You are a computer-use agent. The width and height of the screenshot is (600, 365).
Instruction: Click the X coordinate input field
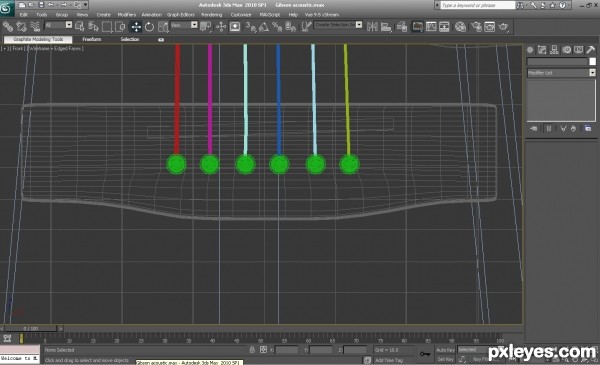(287, 350)
